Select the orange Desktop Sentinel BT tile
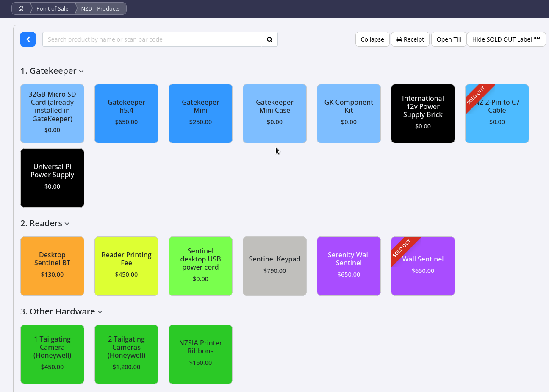Screen dimensions: 549x392 pyautogui.click(x=52, y=266)
